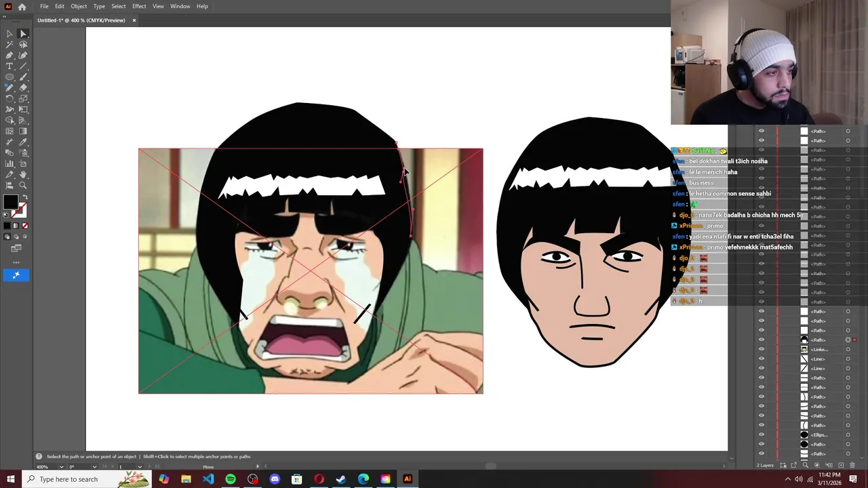Viewport: 868px width, 488px height.
Task: Close the Untitled-1 document tab
Action: [134, 20]
